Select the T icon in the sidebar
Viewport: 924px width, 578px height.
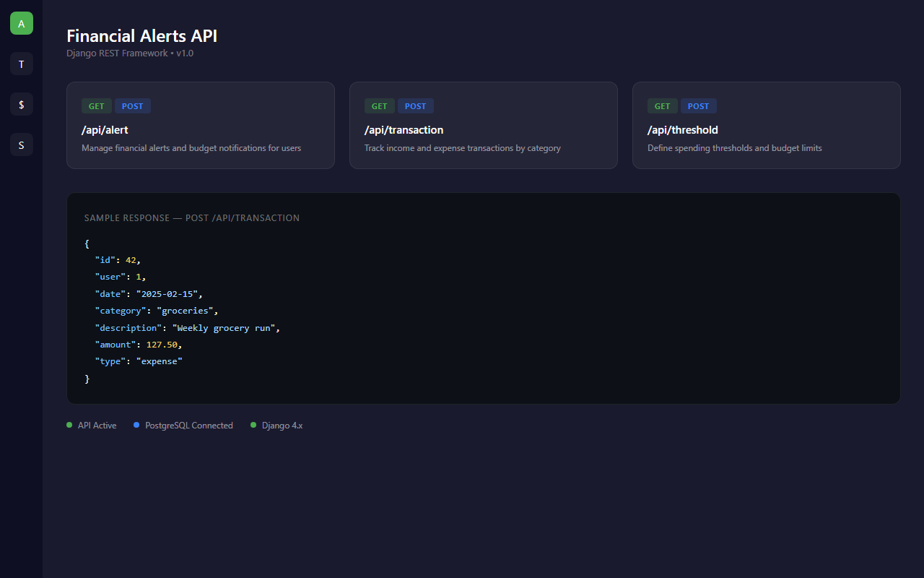(x=21, y=64)
